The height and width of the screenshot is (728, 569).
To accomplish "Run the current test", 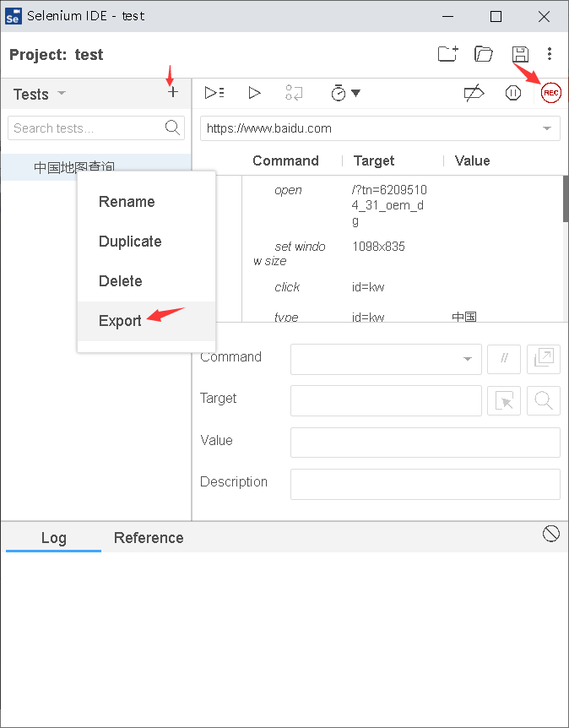I will (x=254, y=93).
